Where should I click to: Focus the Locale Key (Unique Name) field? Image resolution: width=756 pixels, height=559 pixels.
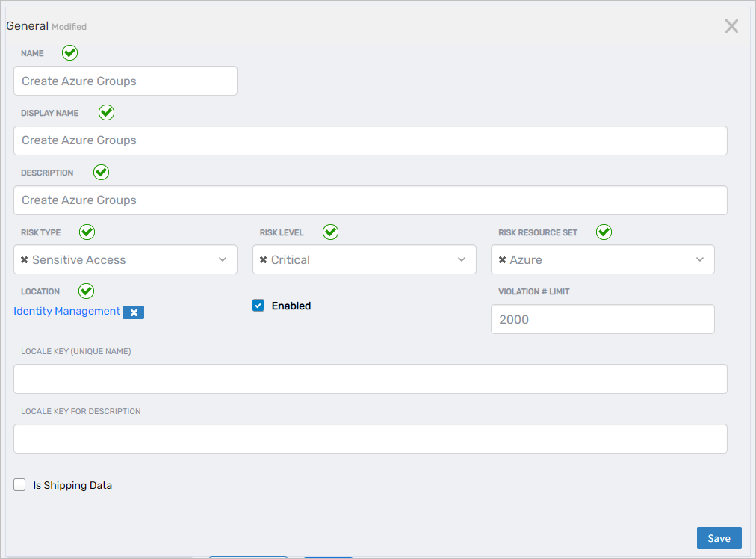(x=370, y=379)
